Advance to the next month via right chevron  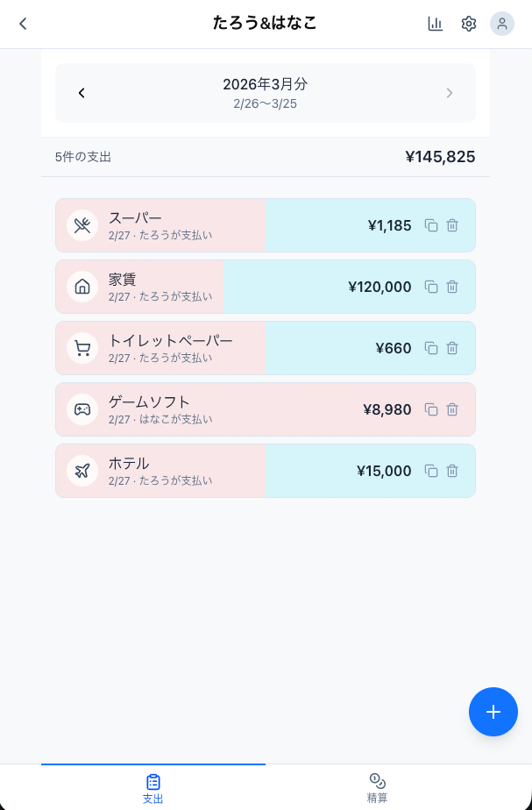click(450, 93)
